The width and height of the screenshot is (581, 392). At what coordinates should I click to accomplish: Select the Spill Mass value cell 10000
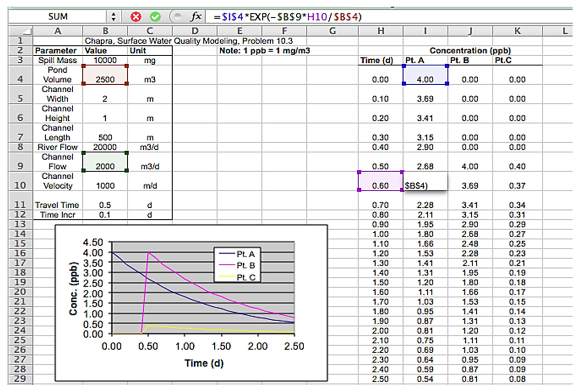105,60
